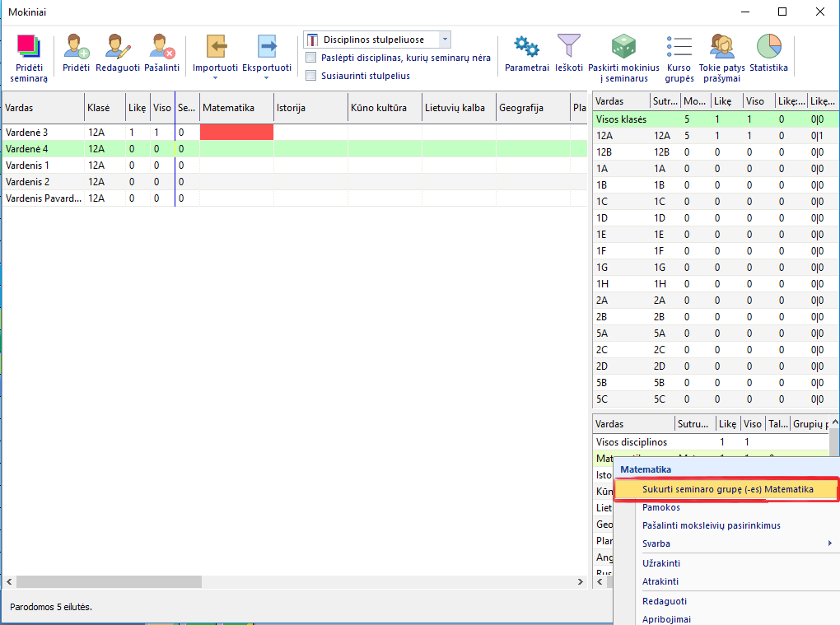Open Kurso grupės list icon

click(x=679, y=47)
